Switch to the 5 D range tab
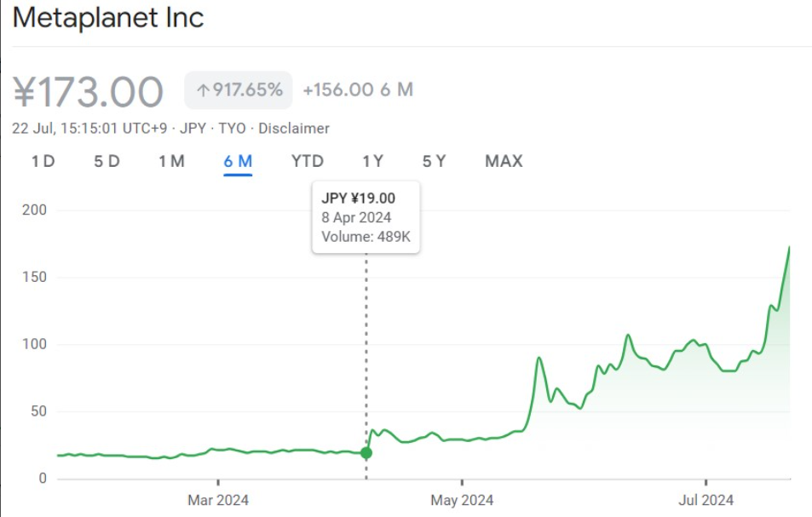The width and height of the screenshot is (812, 517). tap(107, 161)
